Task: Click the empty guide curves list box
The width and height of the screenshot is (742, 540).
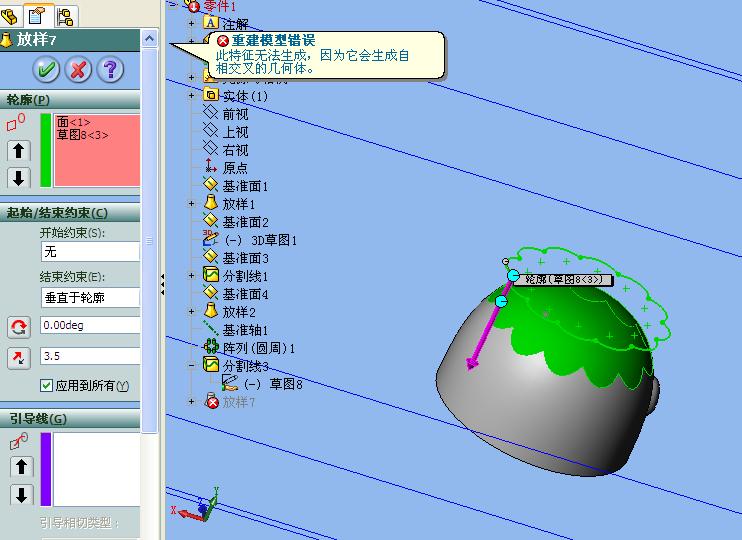Action: coord(97,469)
